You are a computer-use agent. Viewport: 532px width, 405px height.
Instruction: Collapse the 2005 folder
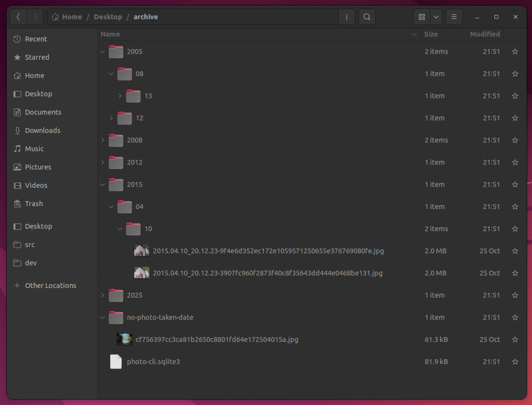coord(102,52)
